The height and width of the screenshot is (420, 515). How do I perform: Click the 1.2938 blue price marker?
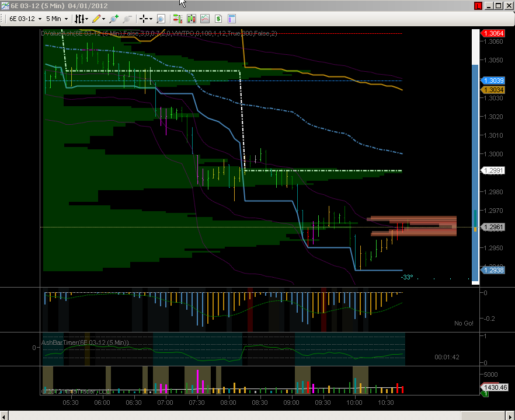click(493, 270)
